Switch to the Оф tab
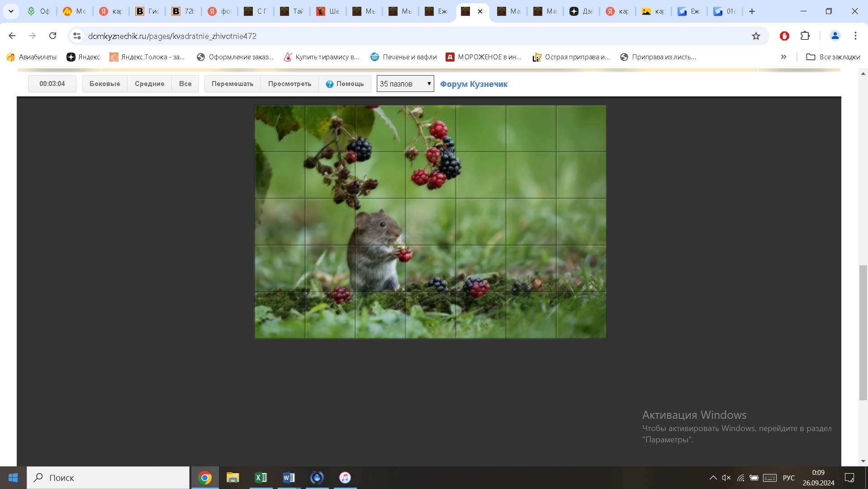Viewport: 868px width, 489px height. click(x=38, y=11)
